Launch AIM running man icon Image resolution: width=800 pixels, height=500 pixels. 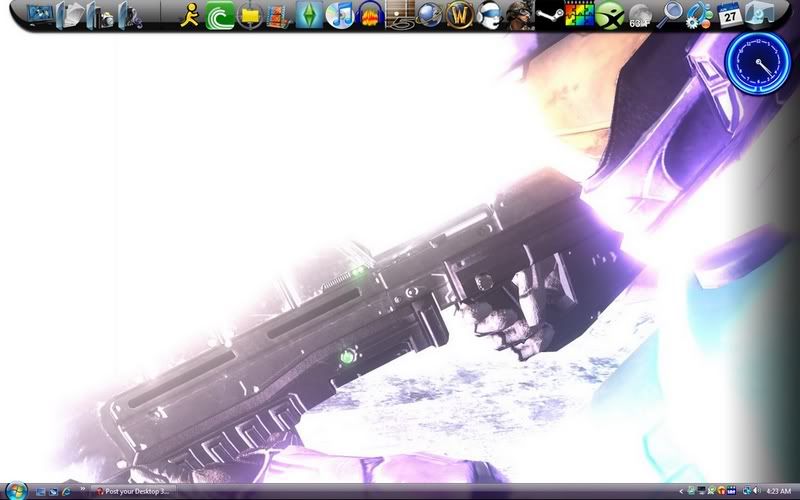190,15
